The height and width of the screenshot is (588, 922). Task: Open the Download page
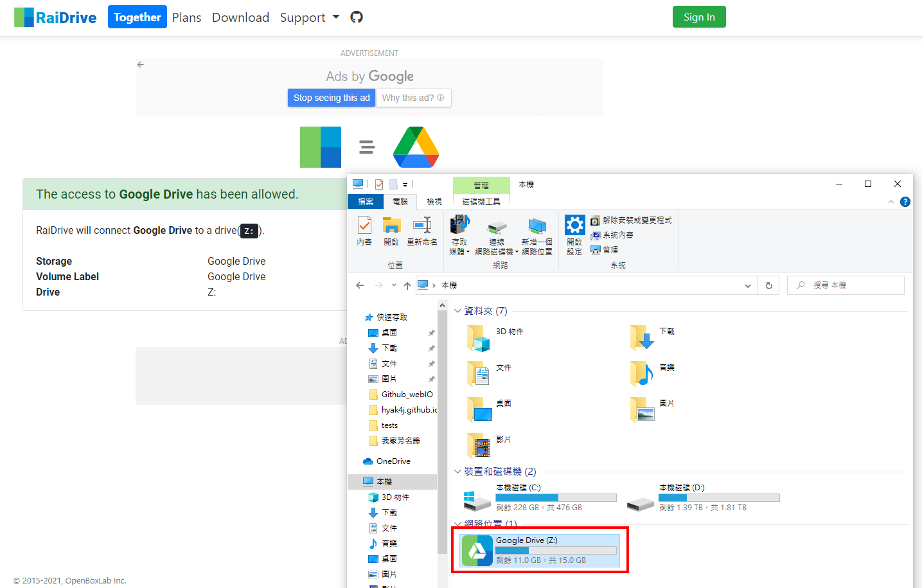[240, 17]
